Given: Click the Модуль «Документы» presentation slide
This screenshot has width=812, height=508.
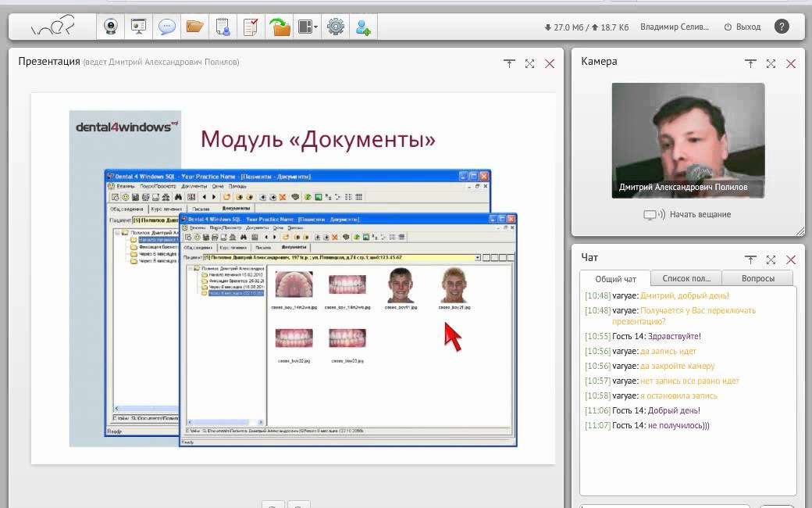Looking at the screenshot, I should (293, 278).
